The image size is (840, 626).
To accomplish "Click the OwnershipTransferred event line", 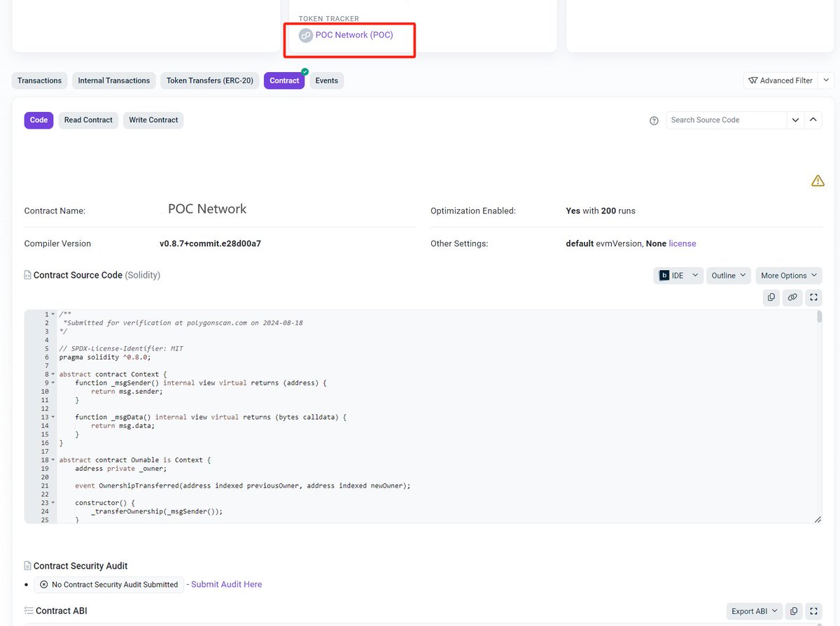I will pos(242,485).
